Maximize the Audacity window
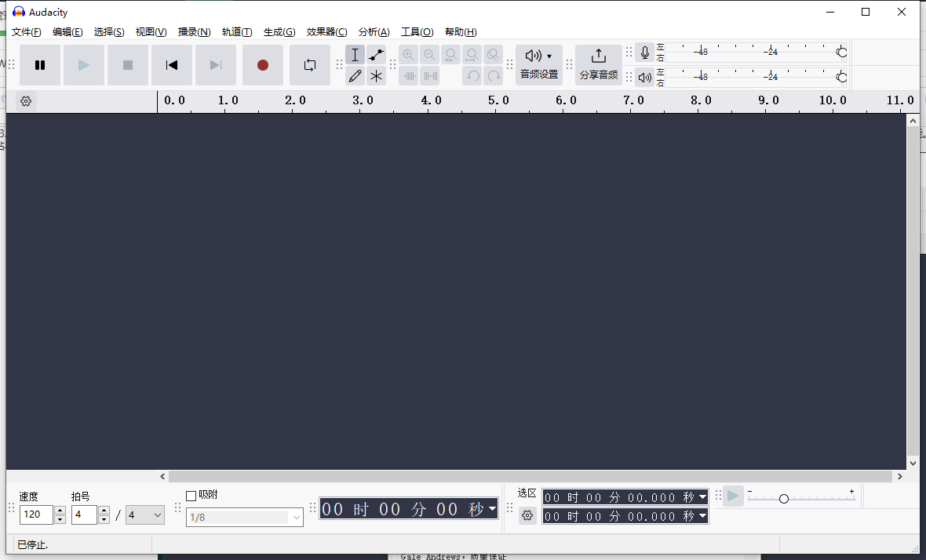926x560 pixels. 865,12
